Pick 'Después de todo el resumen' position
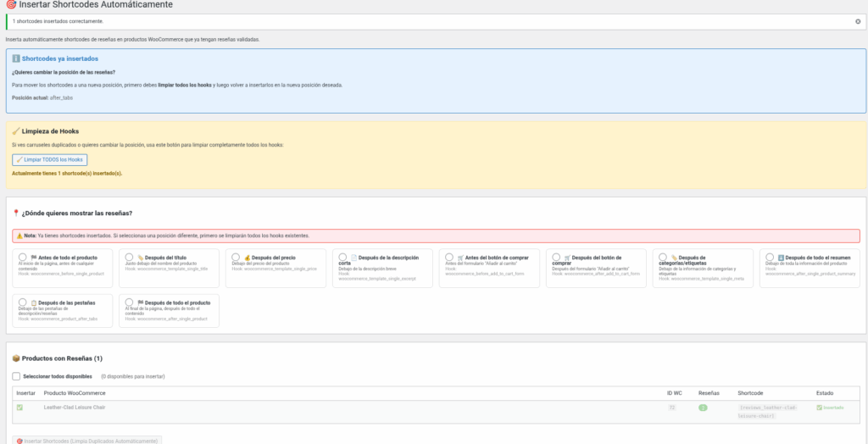The height and width of the screenshot is (444, 868). [x=769, y=258]
